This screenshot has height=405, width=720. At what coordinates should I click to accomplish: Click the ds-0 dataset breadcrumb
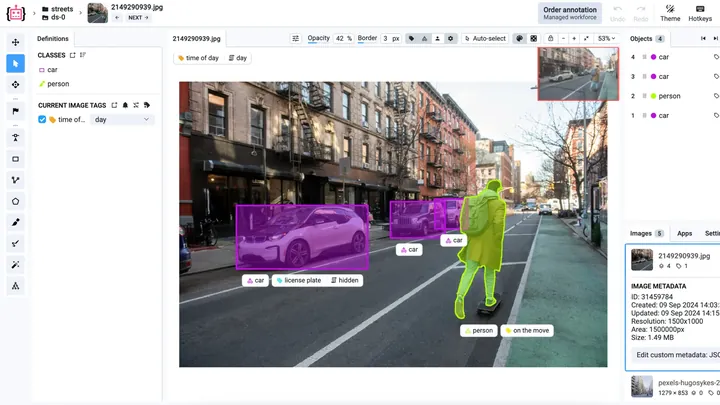click(54, 17)
